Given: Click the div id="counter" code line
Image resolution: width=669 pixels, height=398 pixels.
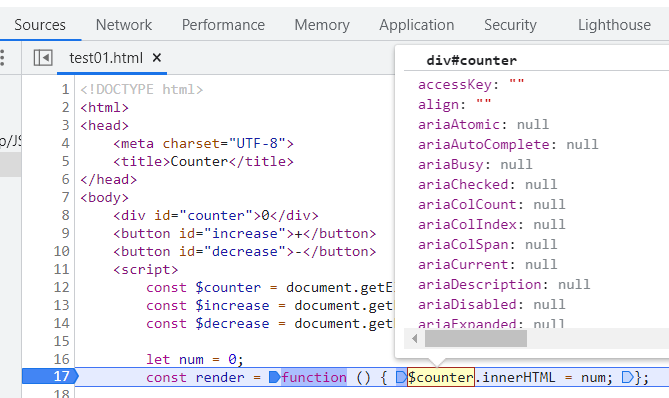Looking at the screenshot, I should (x=216, y=215).
